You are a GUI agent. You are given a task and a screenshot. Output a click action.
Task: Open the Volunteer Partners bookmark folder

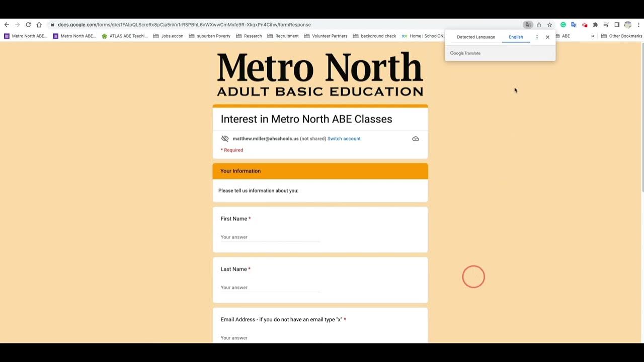pyautogui.click(x=326, y=36)
